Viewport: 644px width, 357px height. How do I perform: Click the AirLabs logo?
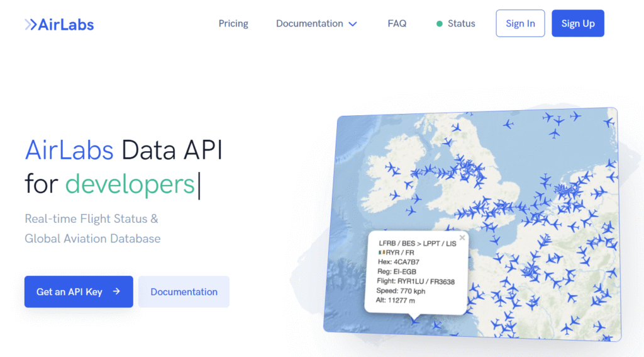pos(59,25)
